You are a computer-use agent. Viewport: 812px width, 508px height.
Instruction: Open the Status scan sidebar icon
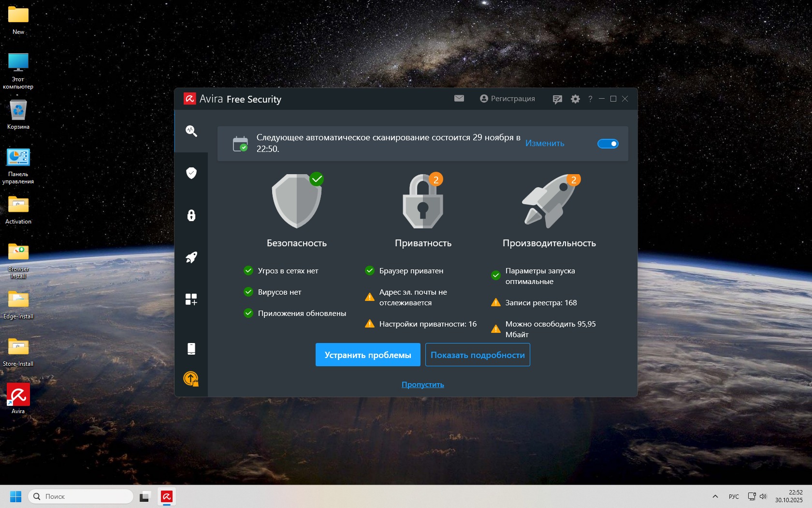point(191,131)
